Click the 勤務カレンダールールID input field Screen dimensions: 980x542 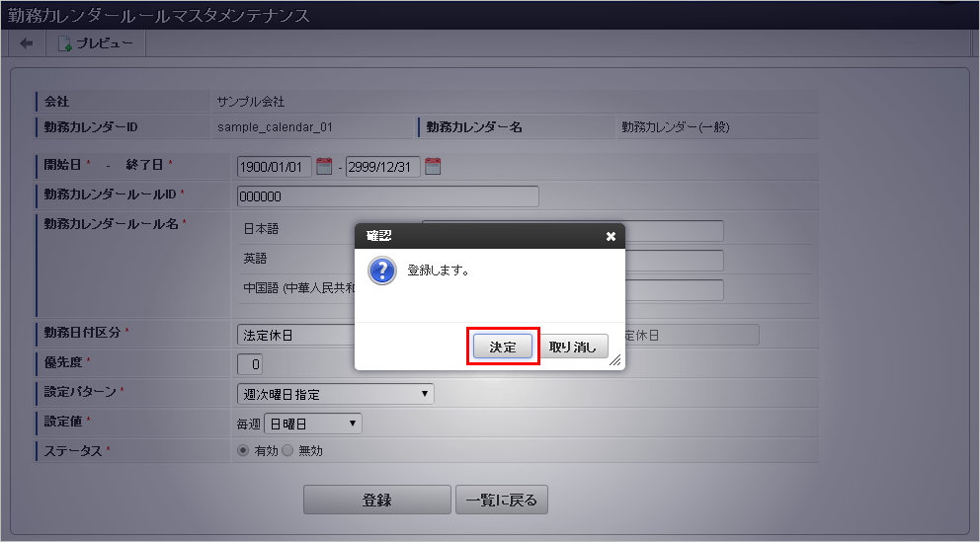[387, 196]
